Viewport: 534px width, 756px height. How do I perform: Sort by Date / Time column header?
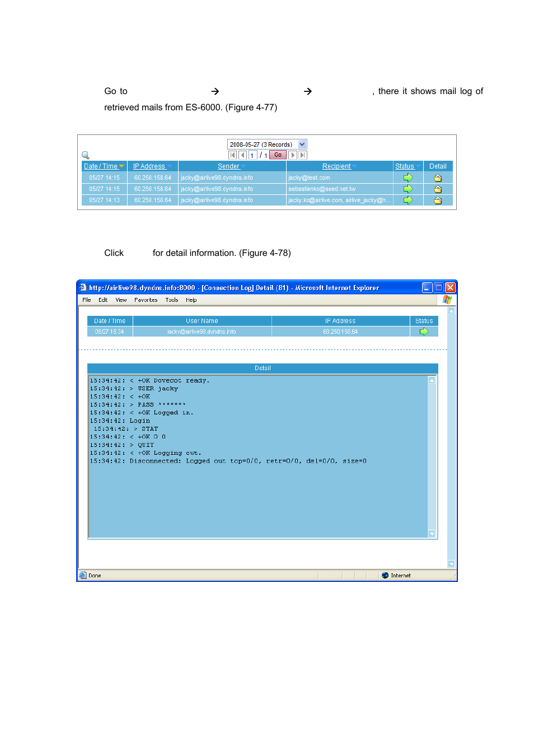point(104,166)
